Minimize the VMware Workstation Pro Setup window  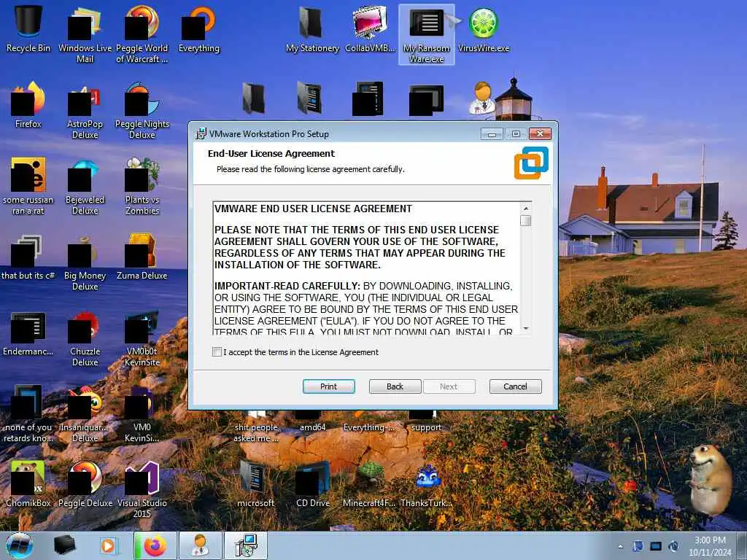tap(492, 134)
